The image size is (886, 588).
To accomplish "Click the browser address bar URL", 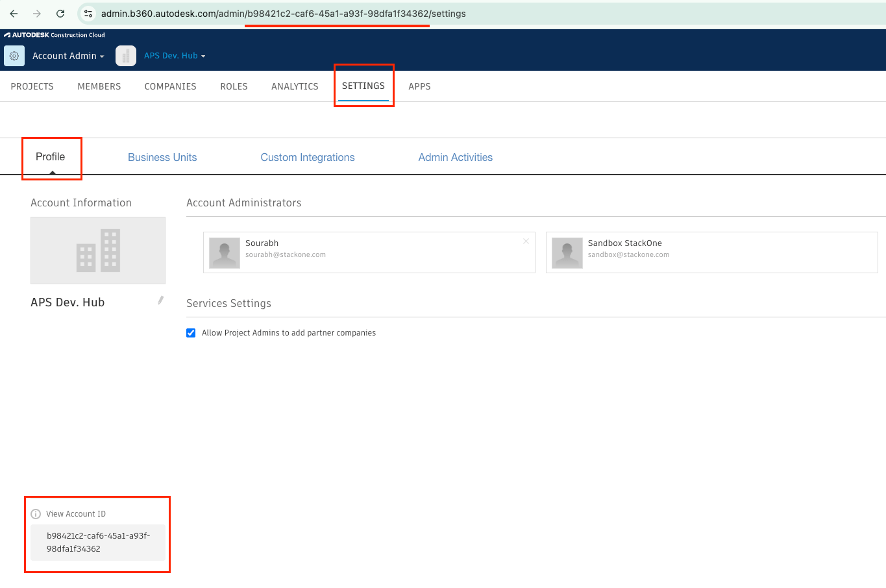I will coord(284,14).
